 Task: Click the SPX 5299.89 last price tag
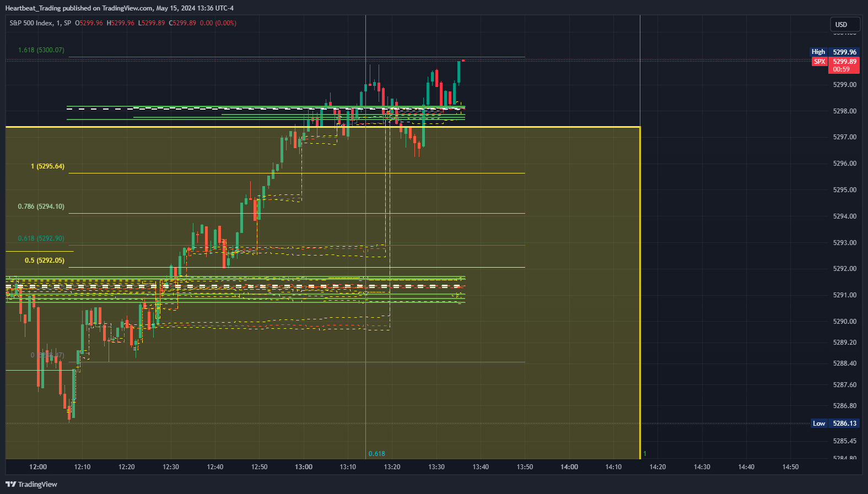tap(835, 65)
